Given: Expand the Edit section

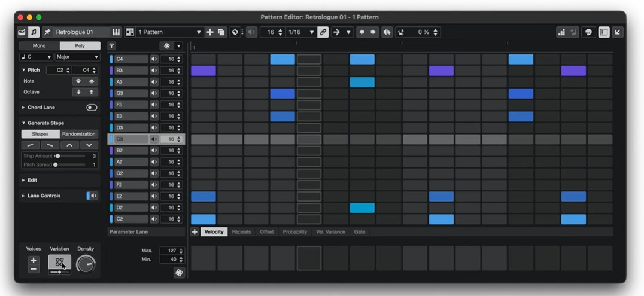Looking at the screenshot, I should pos(32,180).
